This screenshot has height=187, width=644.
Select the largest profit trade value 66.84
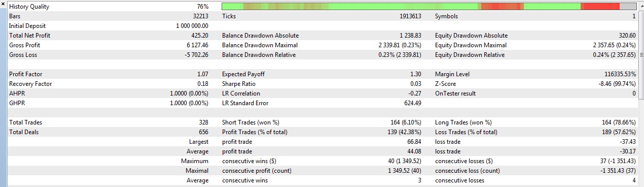click(x=414, y=142)
